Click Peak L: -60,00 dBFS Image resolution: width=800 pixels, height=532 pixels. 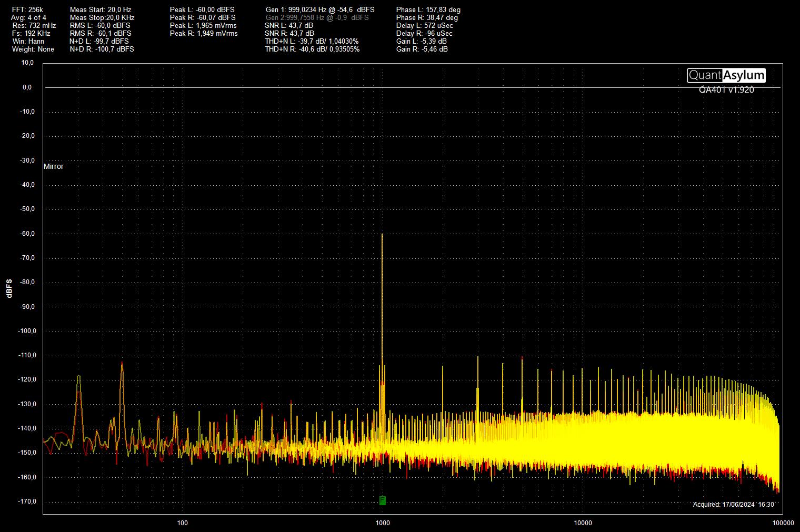202,9
